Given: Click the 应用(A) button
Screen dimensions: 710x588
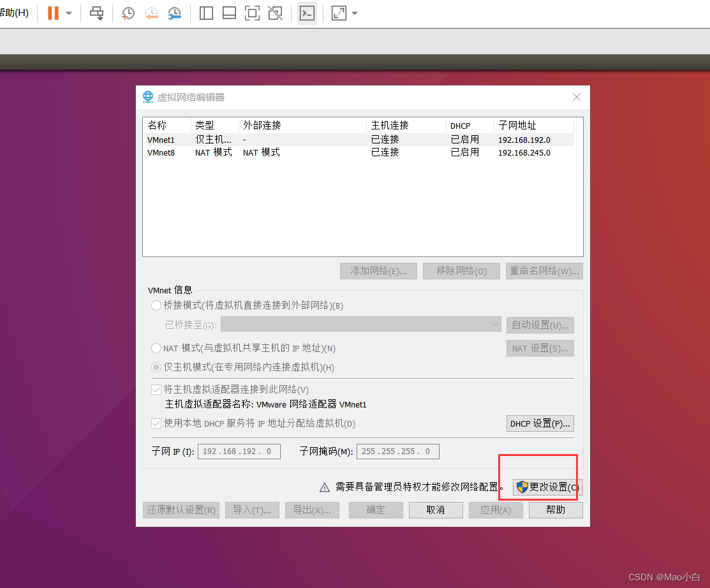Looking at the screenshot, I should coord(496,510).
